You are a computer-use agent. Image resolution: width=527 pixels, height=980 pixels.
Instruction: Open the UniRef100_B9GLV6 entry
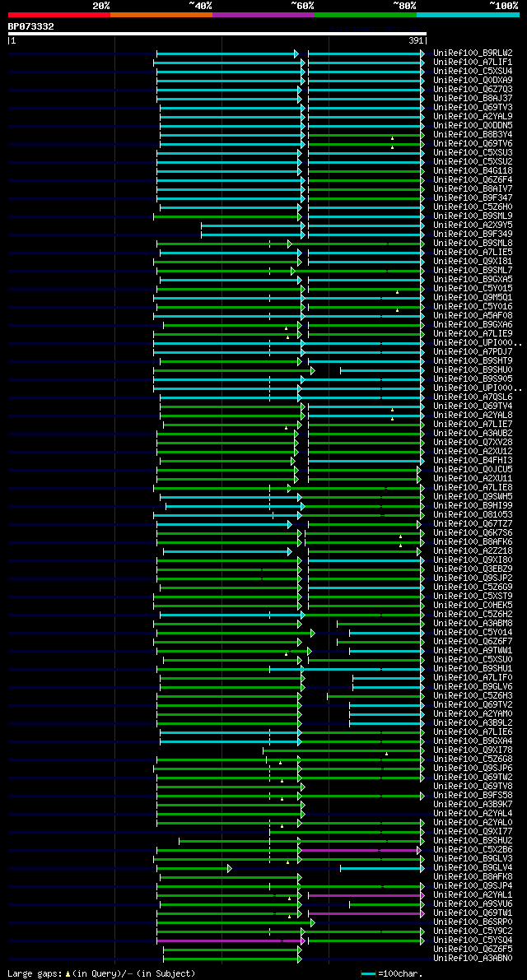click(473, 688)
